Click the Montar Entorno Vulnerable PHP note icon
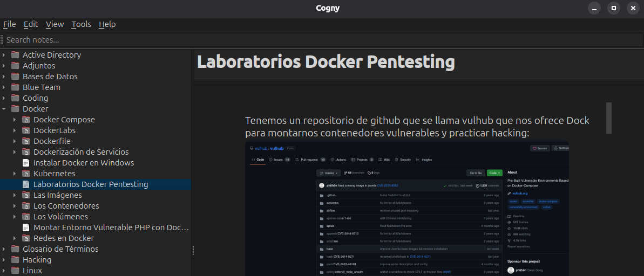 click(x=25, y=227)
